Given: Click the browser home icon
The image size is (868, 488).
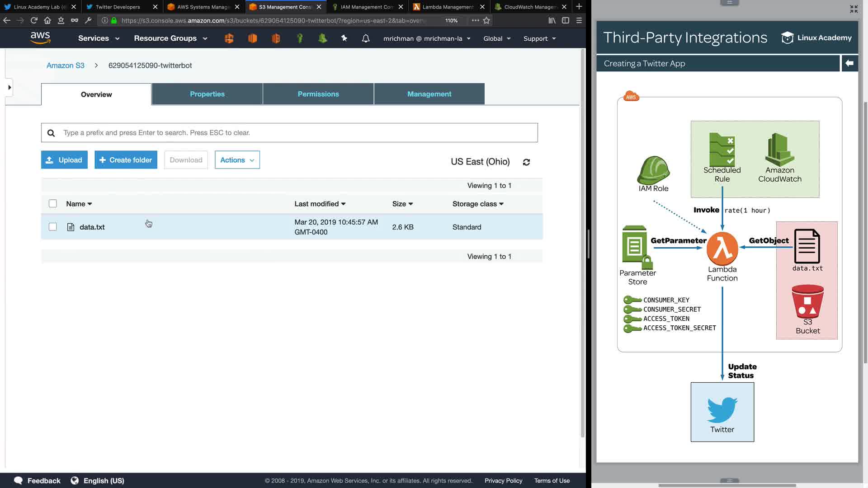Looking at the screenshot, I should pos(47,20).
